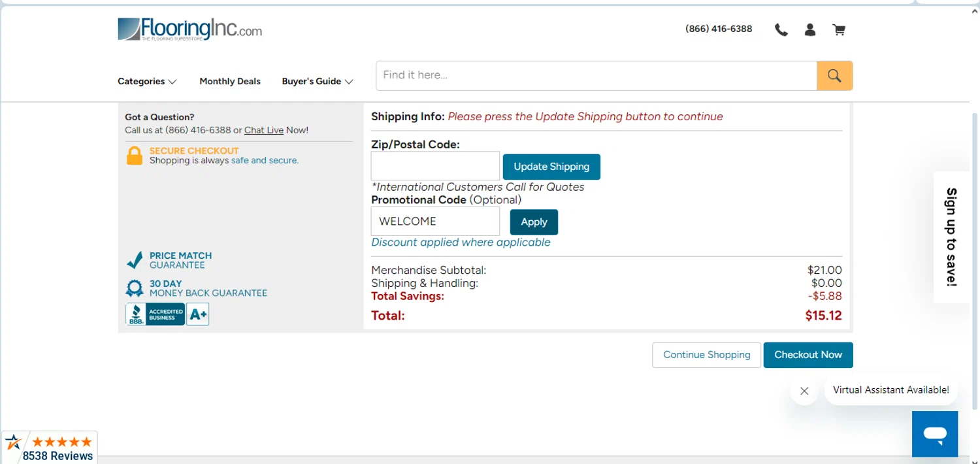Click the Promotional Code input field
Screen dimensions: 980x464
click(435, 222)
